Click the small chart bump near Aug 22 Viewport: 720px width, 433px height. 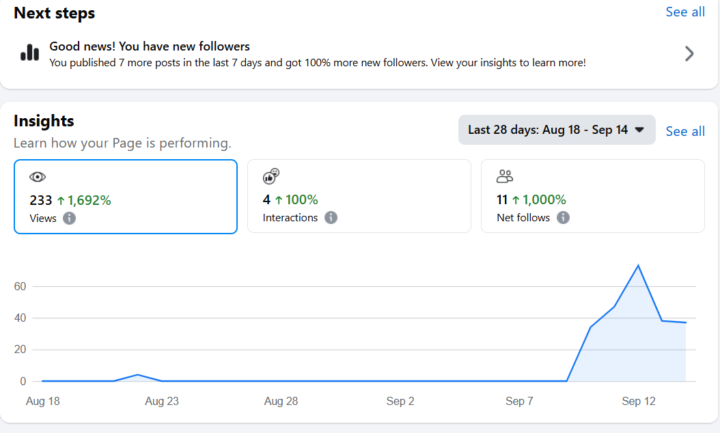(138, 375)
